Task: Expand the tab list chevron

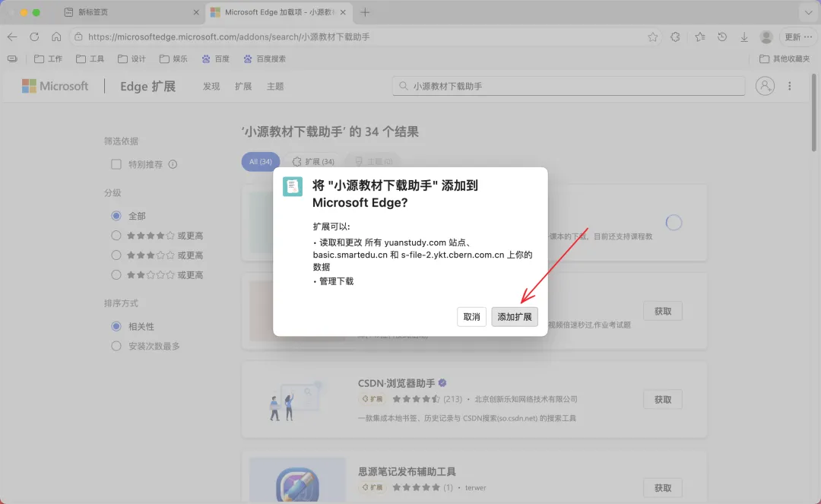Action: [808, 12]
